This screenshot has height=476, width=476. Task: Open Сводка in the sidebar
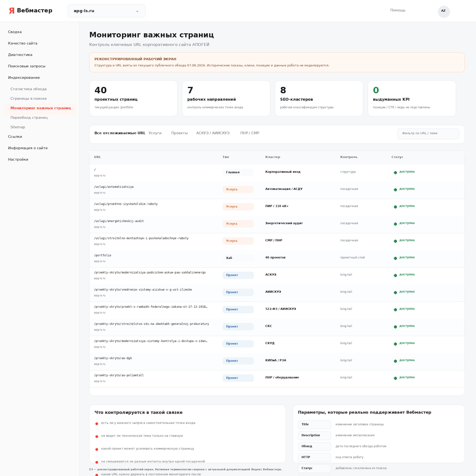[x=15, y=32]
